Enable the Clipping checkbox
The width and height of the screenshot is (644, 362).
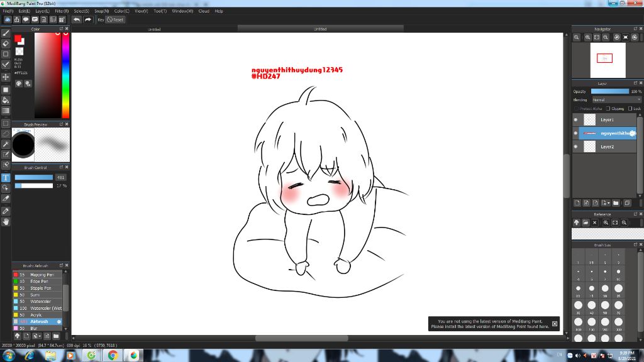(x=608, y=108)
